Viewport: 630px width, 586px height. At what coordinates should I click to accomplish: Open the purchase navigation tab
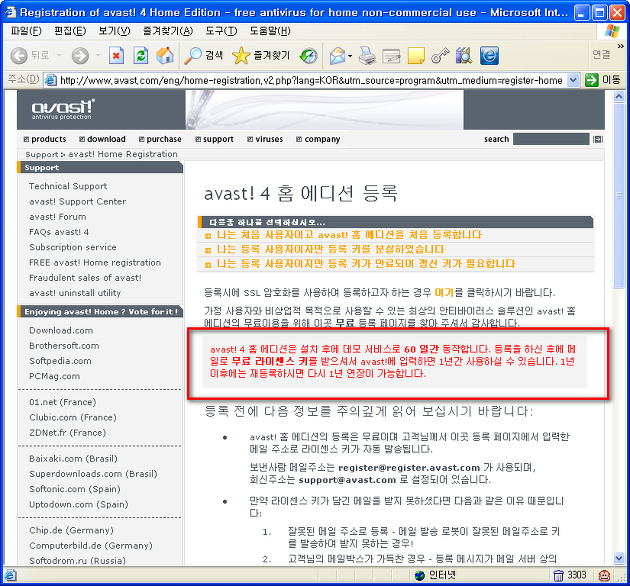click(160, 139)
